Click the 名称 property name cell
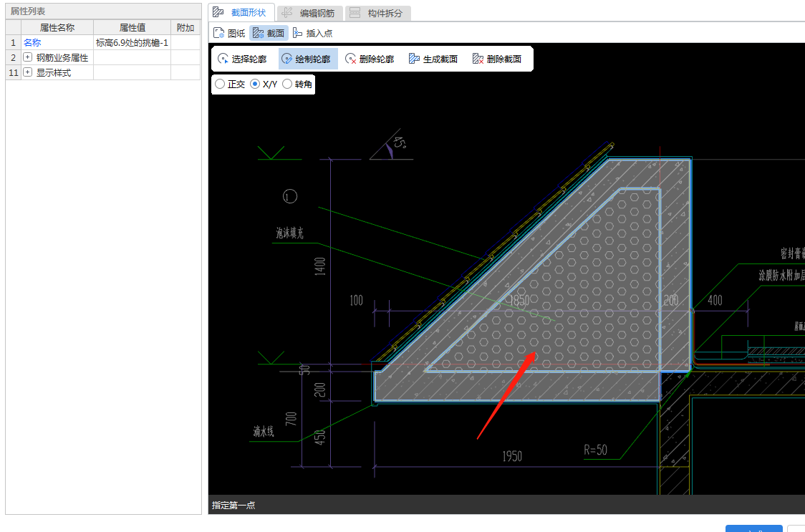 point(57,43)
